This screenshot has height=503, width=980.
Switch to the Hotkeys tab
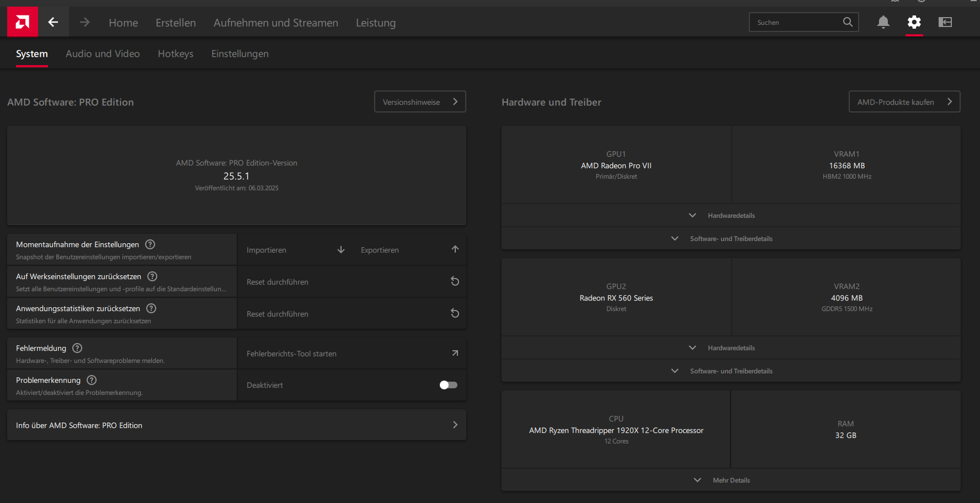point(175,54)
